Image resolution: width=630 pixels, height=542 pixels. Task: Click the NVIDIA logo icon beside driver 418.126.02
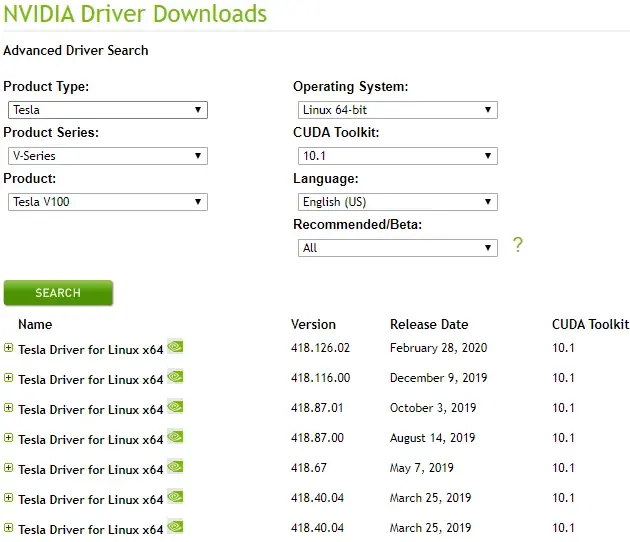175,346
